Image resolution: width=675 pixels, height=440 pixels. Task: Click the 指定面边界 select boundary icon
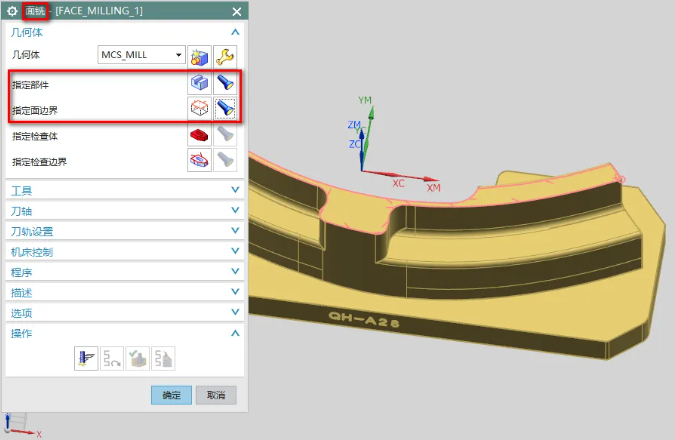coord(200,108)
